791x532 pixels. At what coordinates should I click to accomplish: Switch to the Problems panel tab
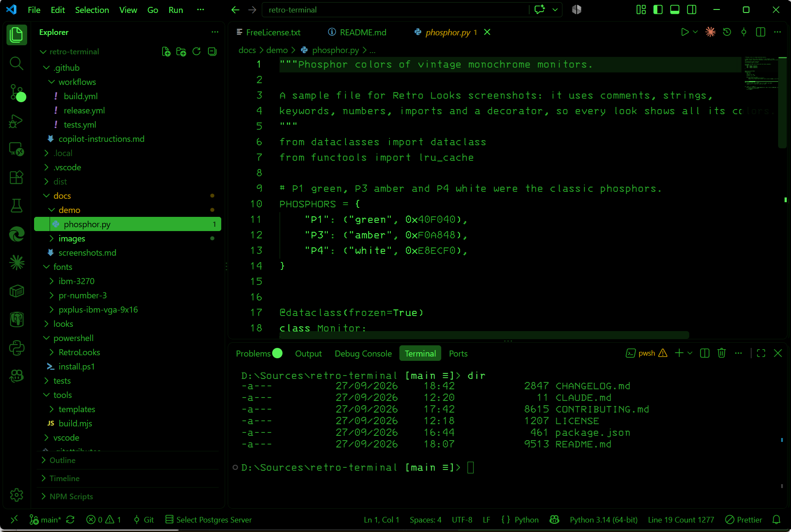point(259,354)
